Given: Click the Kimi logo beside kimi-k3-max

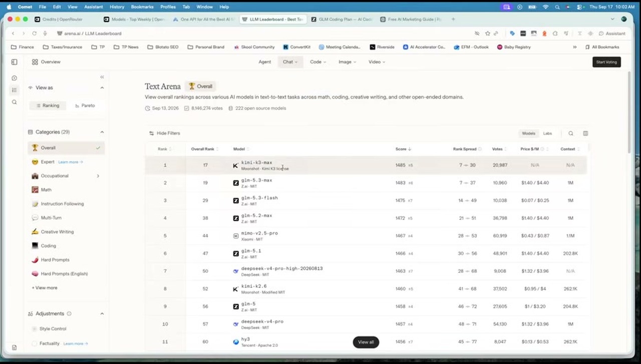Looking at the screenshot, I should click(x=236, y=165).
